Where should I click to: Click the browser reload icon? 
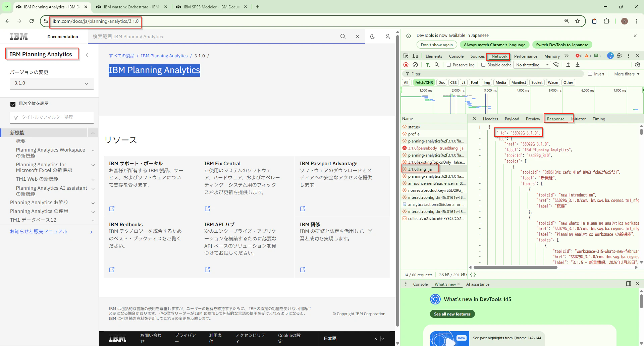click(32, 21)
